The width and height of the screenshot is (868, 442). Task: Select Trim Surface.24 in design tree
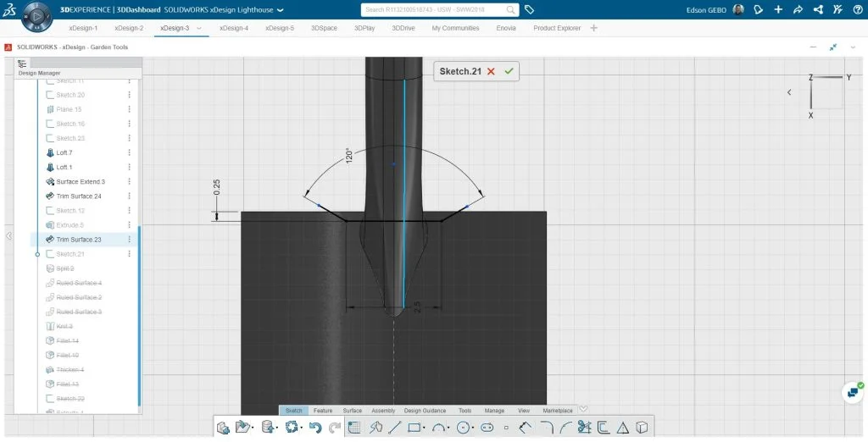pos(78,196)
